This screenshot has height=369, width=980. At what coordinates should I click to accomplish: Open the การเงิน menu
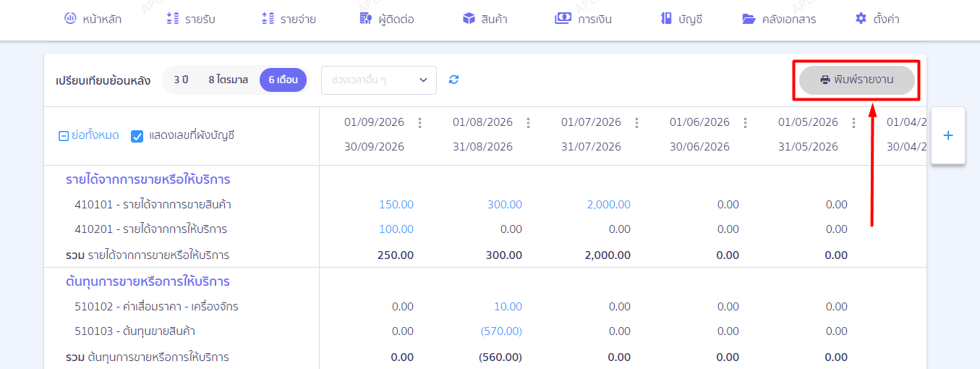584,19
